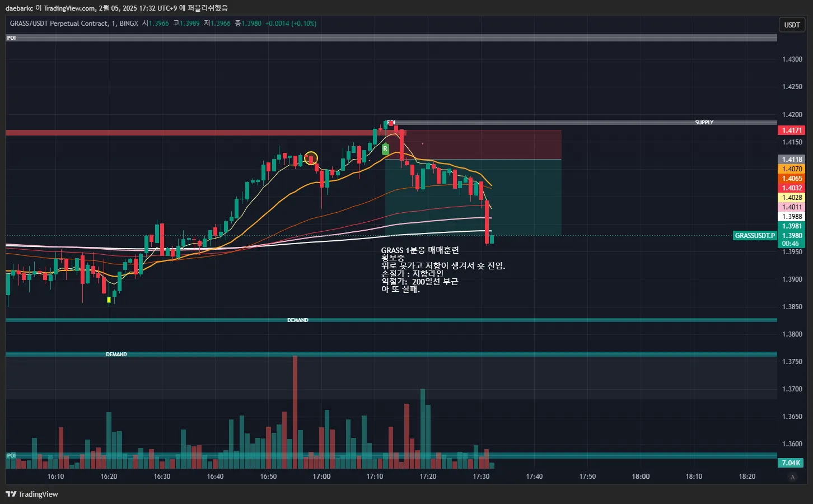
Task: Click the 18:20 time axis label
Action: (747, 477)
